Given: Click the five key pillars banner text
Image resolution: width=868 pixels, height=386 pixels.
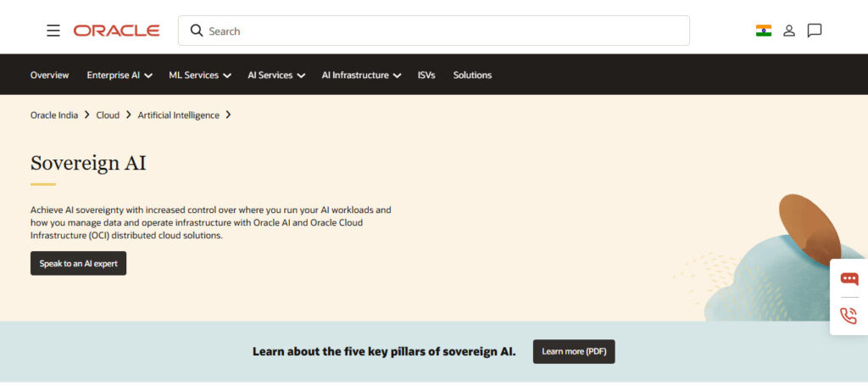Looking at the screenshot, I should click(x=384, y=352).
